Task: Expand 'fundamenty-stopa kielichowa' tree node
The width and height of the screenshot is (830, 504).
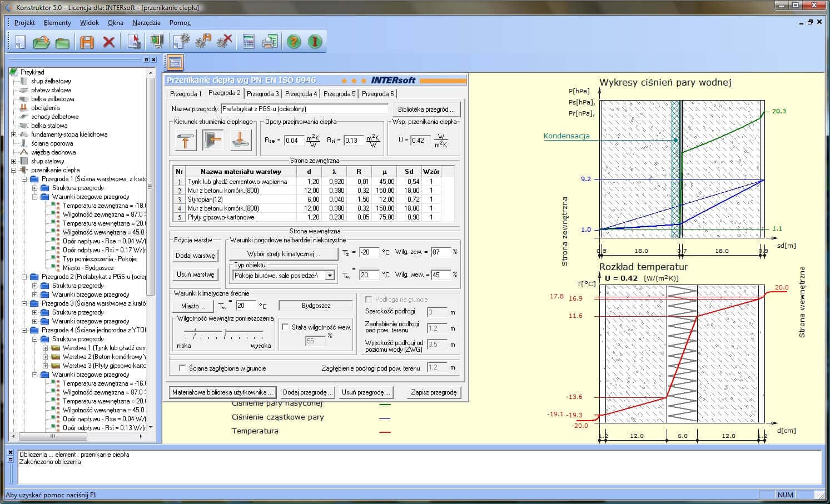Action: (14, 134)
